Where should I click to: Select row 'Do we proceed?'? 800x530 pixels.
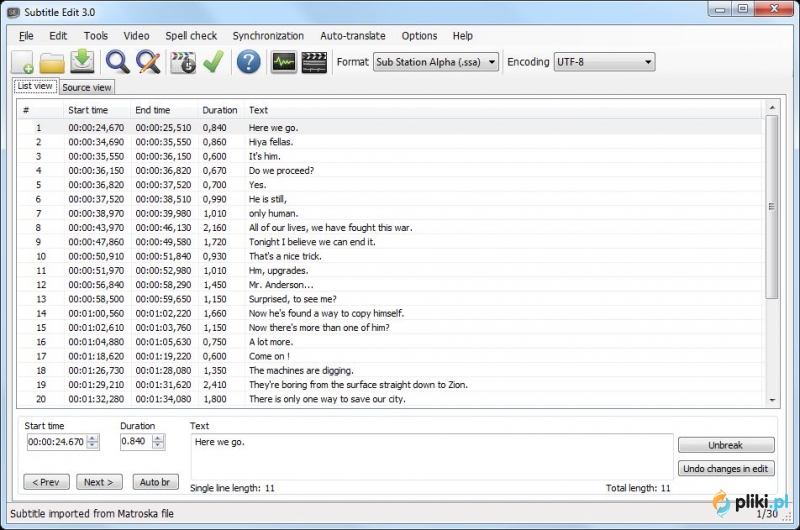click(390, 170)
